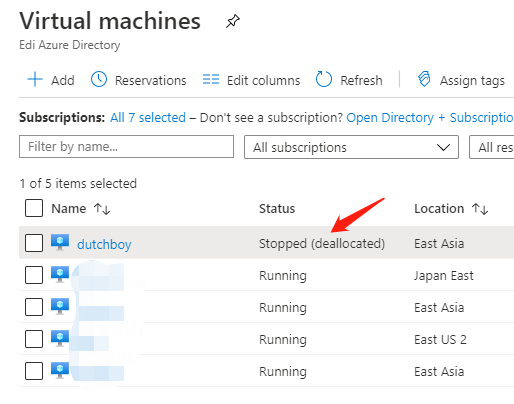Click Add toolbar label
The height and width of the screenshot is (404, 514).
point(63,80)
